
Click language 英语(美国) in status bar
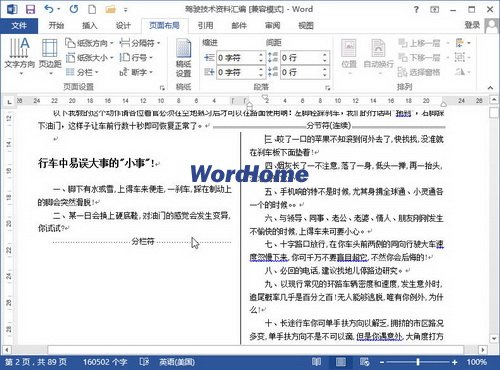coord(177,362)
